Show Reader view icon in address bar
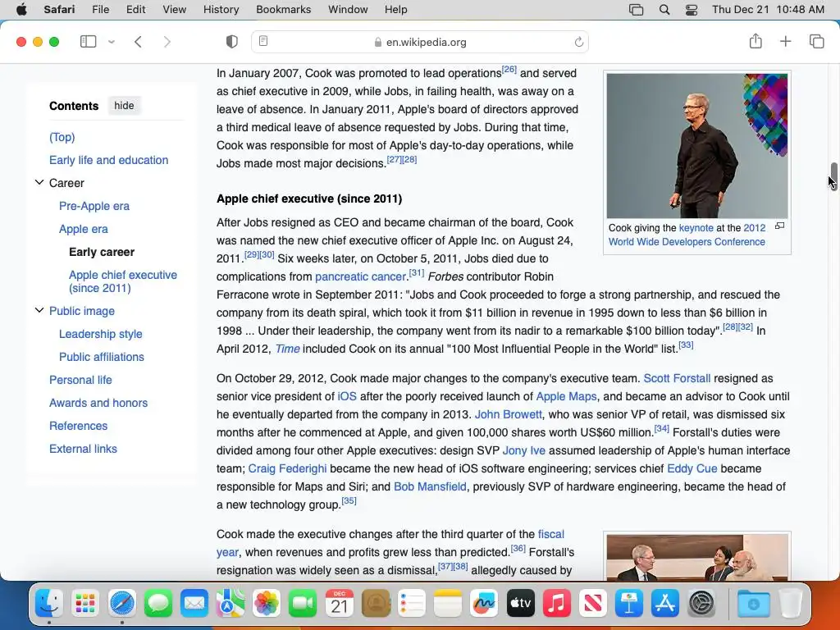Viewport: 840px width, 630px height. coord(263,41)
